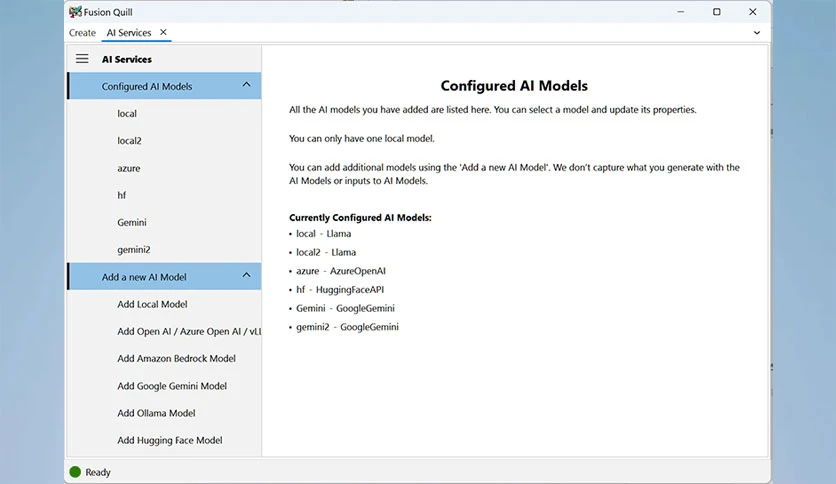The height and width of the screenshot is (484, 836).
Task: Choose Add Google Gemini Model
Action: 164,386
